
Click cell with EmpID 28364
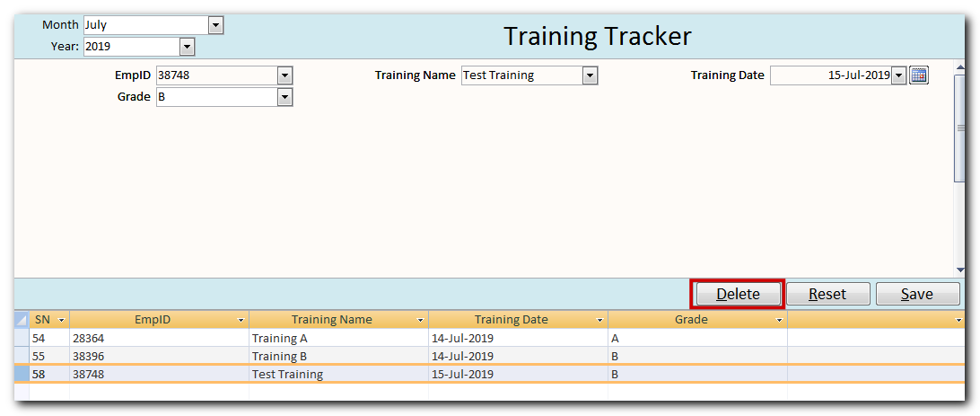coord(160,339)
